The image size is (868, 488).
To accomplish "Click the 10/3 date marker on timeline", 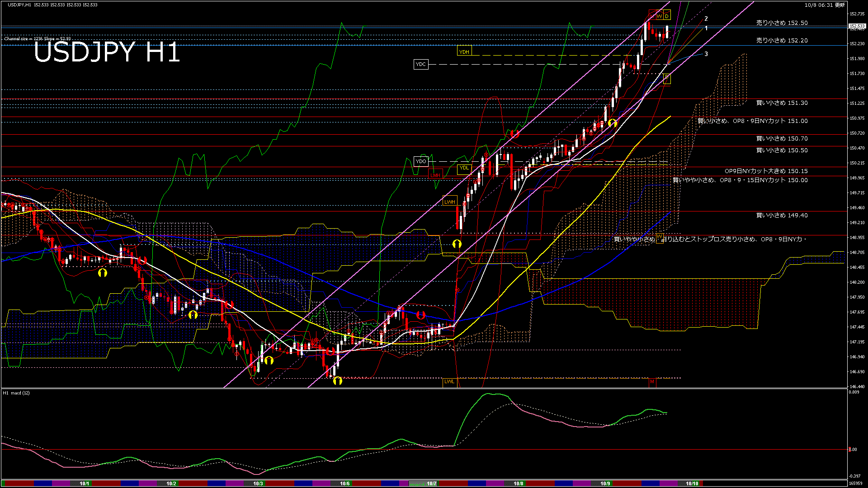I will point(258,483).
